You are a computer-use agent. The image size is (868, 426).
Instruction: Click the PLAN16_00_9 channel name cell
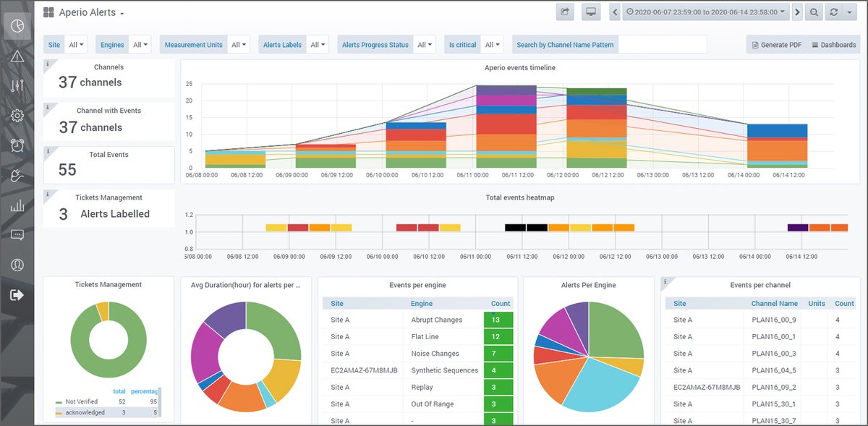coord(775,320)
